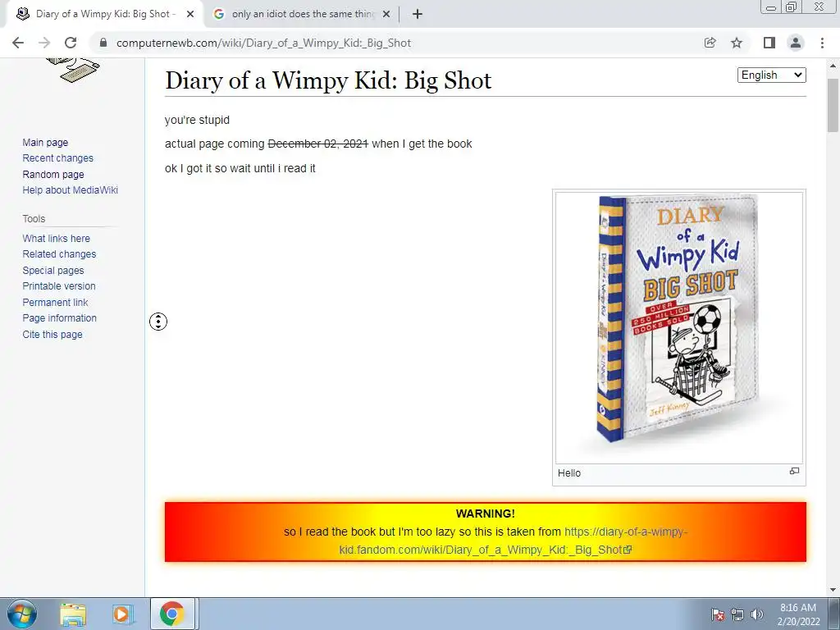Click the wiki logo in sidebar
Screen dimensions: 840x630
point(73,71)
